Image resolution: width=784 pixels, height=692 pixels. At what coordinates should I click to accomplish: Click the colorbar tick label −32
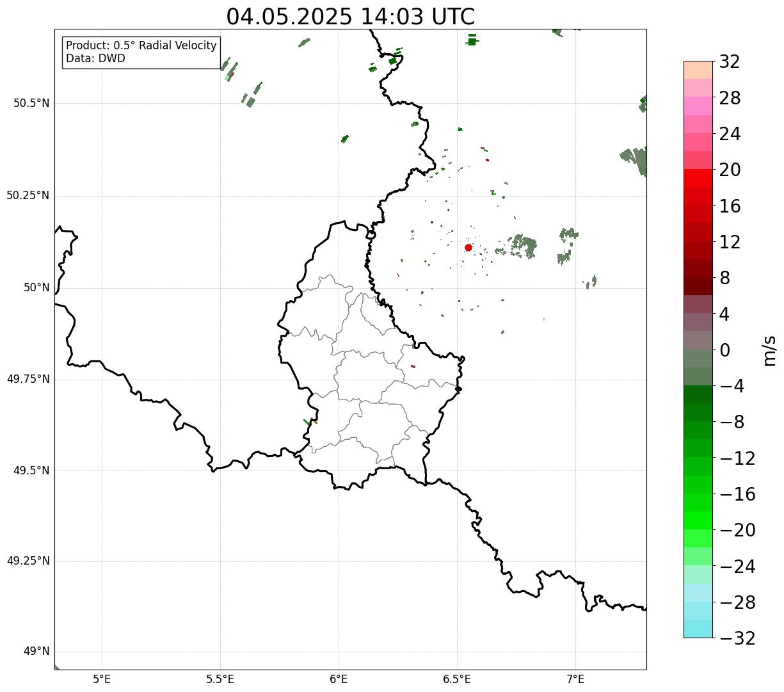coord(737,638)
